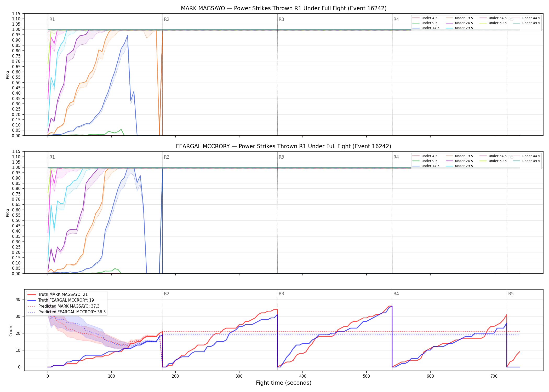Image resolution: width=549 pixels, height=392 pixels.
Task: Click 'under 44.5' line swatch in Magsayo legend
Action: [517, 18]
